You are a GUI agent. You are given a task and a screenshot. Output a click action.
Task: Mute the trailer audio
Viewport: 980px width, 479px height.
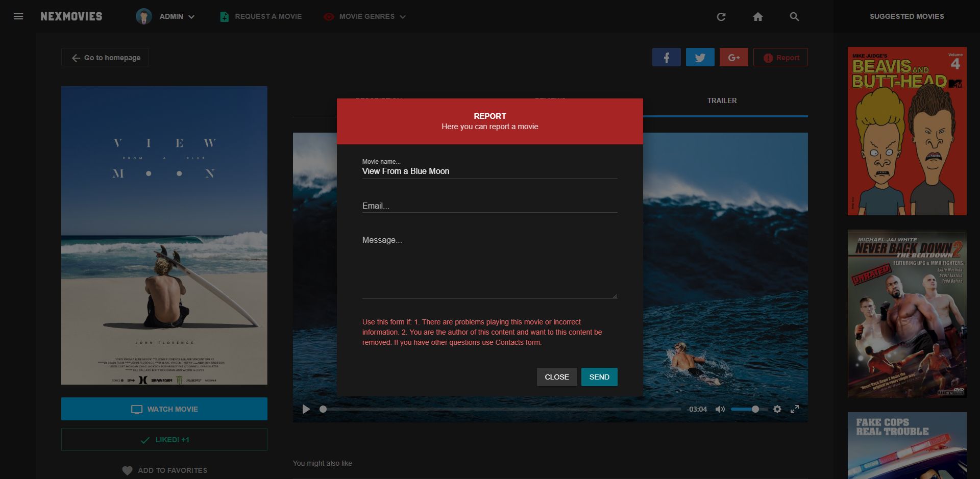click(x=720, y=409)
